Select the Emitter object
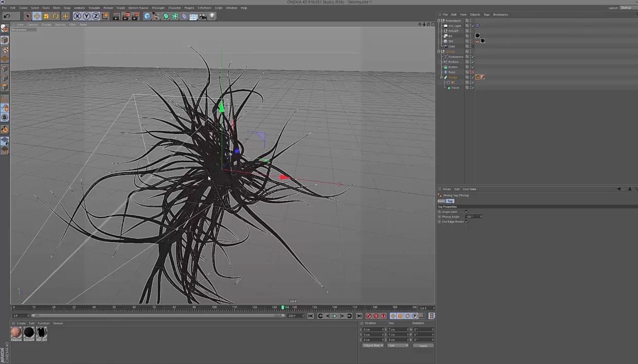The height and width of the screenshot is (364, 638). click(x=453, y=67)
